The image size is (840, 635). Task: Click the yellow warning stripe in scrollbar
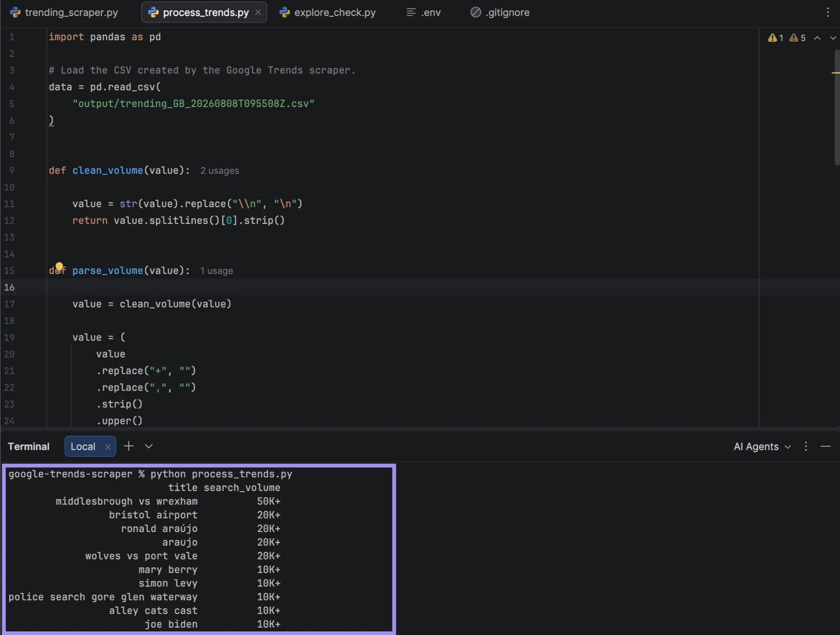(x=835, y=73)
